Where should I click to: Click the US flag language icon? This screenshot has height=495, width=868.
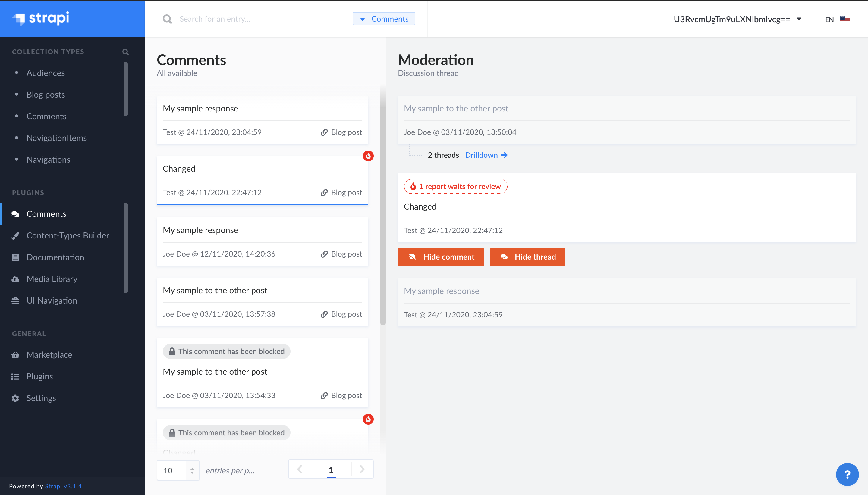pos(844,19)
